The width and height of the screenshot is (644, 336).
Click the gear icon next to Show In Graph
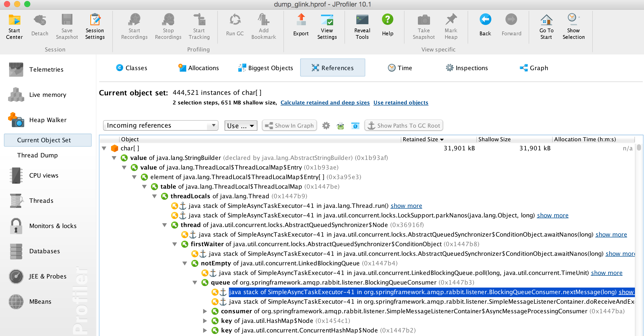point(326,126)
